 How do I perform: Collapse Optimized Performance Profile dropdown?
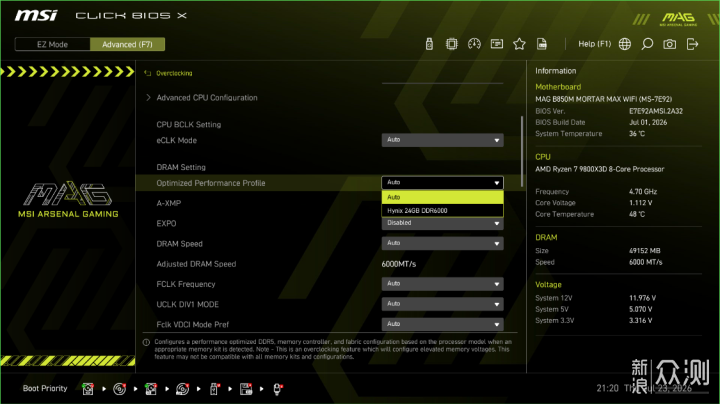click(x=443, y=183)
